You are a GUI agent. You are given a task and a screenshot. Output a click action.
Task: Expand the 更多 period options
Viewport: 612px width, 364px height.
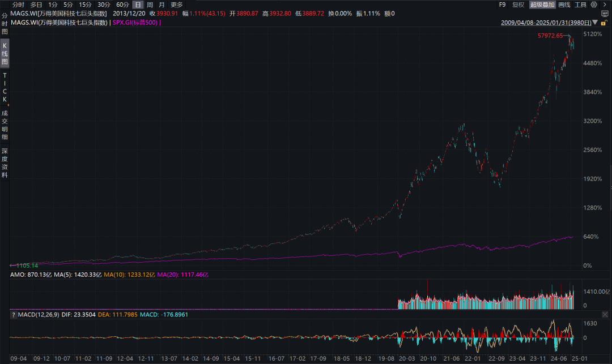pos(176,5)
